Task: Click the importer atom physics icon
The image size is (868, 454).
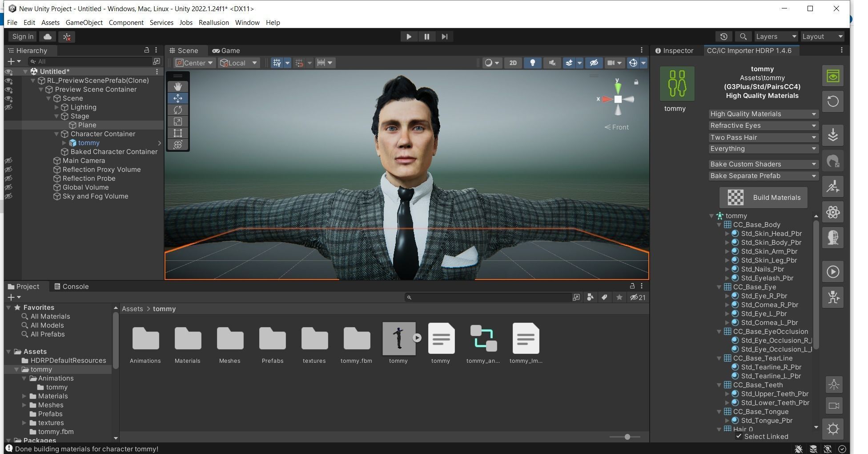Action: 833,212
